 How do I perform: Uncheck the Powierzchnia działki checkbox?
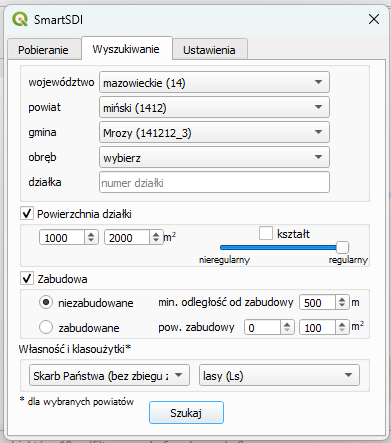[x=27, y=213]
